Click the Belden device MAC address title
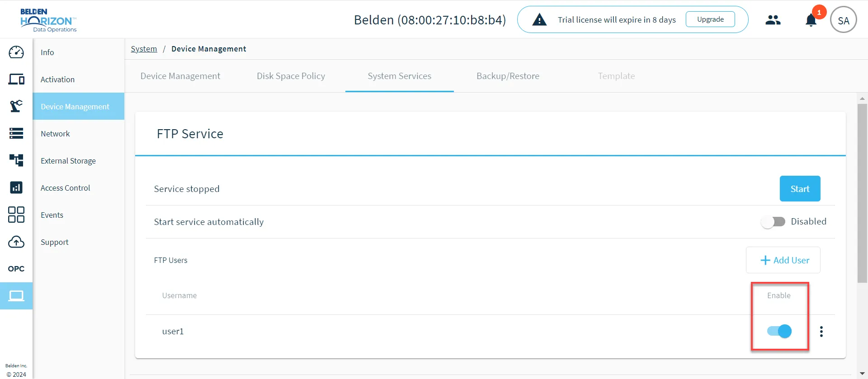 point(430,20)
